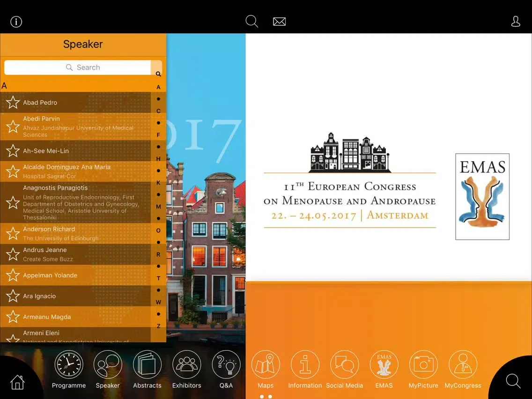The image size is (532, 399).
Task: Open speaker Abad Pedro
Action: point(75,102)
